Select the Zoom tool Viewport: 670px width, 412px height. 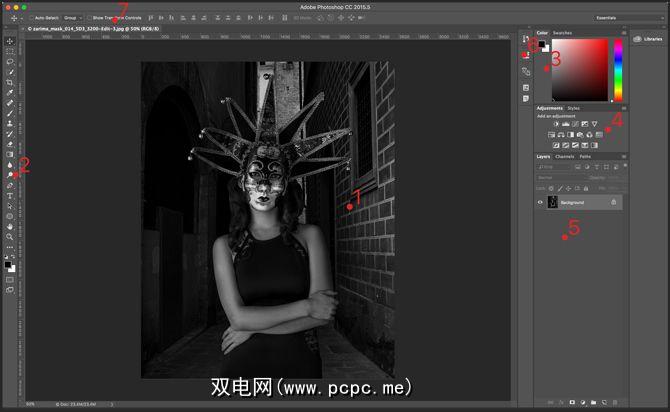[x=10, y=237]
